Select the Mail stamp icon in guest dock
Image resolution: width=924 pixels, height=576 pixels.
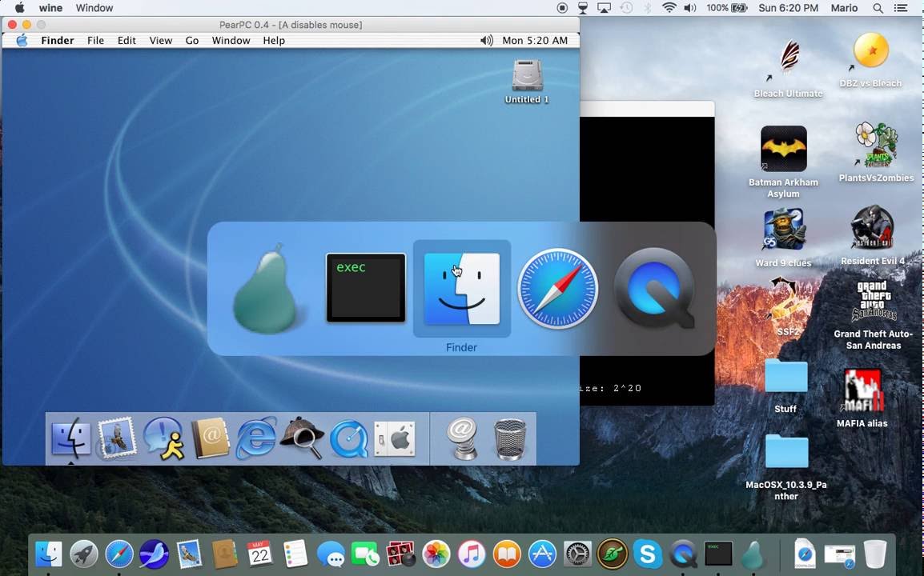[x=118, y=438]
